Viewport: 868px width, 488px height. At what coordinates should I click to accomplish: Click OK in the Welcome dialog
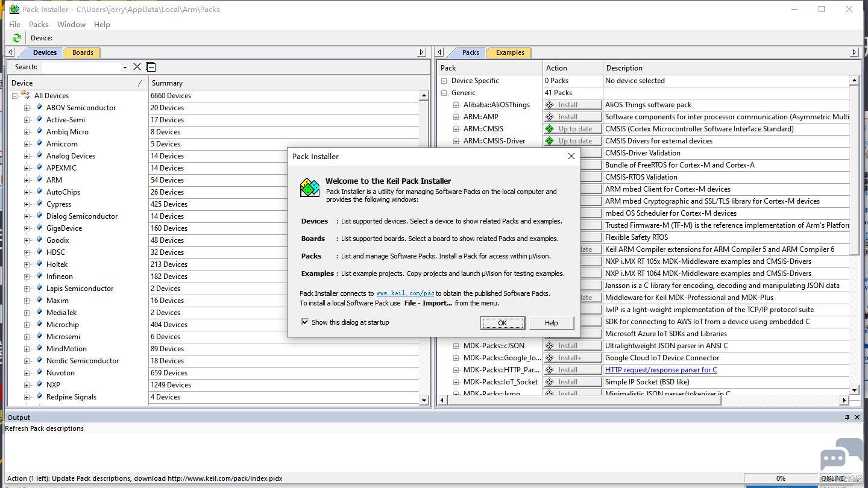click(x=503, y=323)
